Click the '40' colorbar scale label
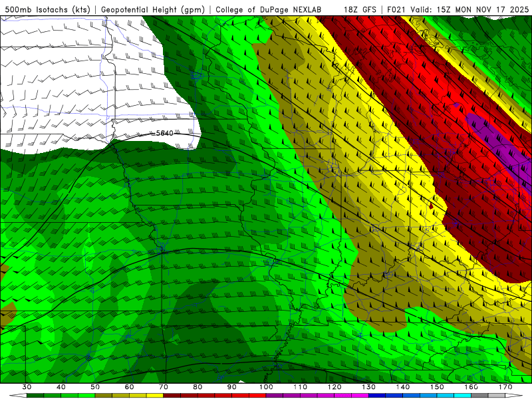This screenshot has height=399, width=532. (x=61, y=387)
